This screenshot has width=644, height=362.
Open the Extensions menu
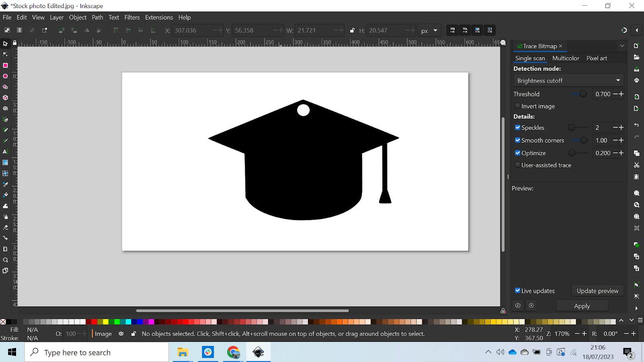point(159,17)
